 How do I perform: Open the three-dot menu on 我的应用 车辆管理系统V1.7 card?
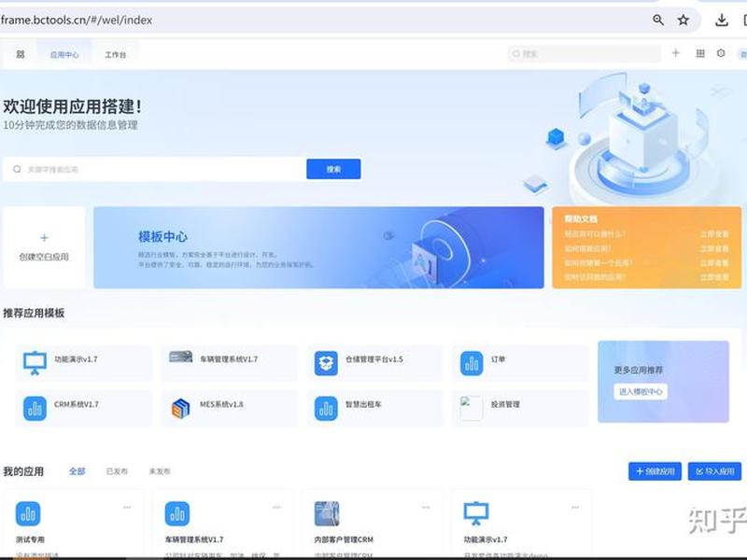point(276,508)
